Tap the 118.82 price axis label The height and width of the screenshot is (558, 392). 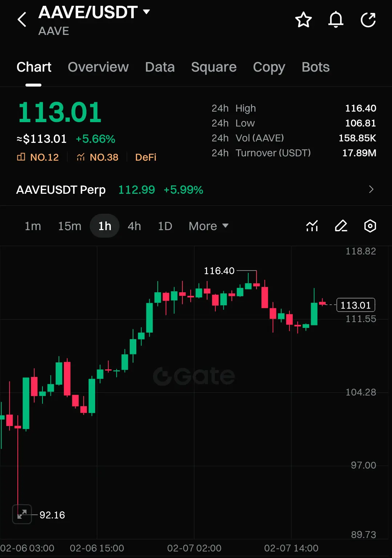point(361,251)
